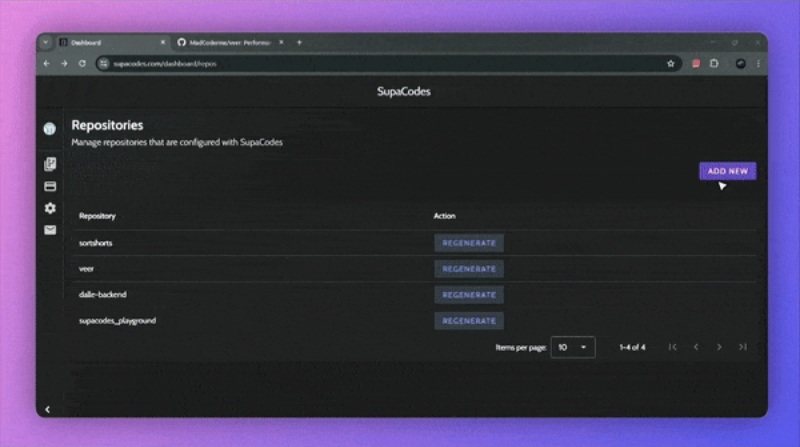Screen dimensions: 800x447
Task: Regenerate the veer repository
Action: (x=469, y=269)
